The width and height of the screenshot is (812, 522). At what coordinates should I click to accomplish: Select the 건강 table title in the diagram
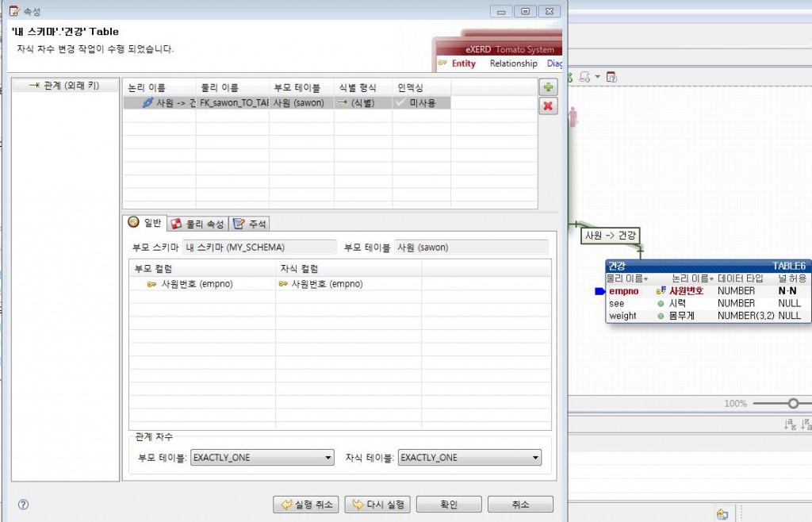click(x=617, y=267)
